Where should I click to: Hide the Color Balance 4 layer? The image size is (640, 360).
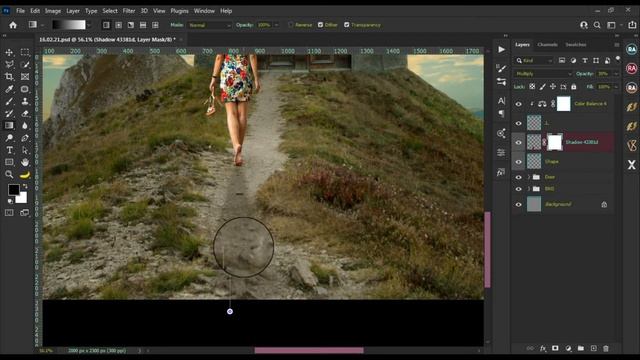click(518, 104)
